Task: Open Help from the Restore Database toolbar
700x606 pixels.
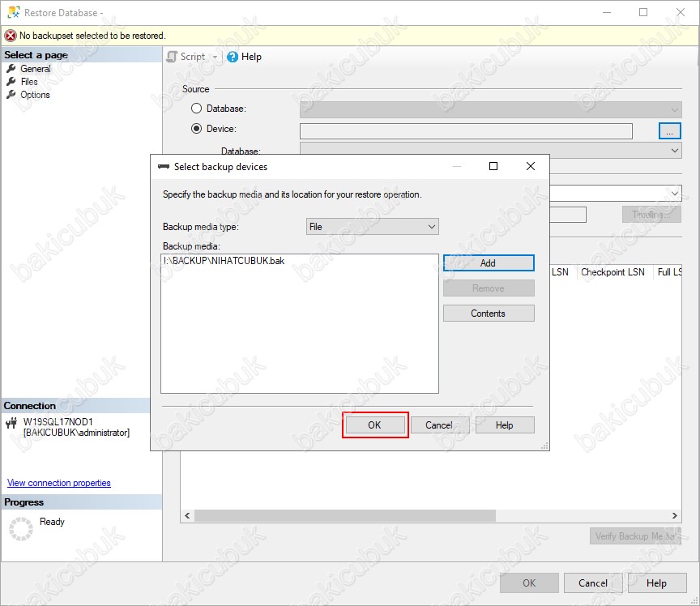Action: click(x=244, y=57)
